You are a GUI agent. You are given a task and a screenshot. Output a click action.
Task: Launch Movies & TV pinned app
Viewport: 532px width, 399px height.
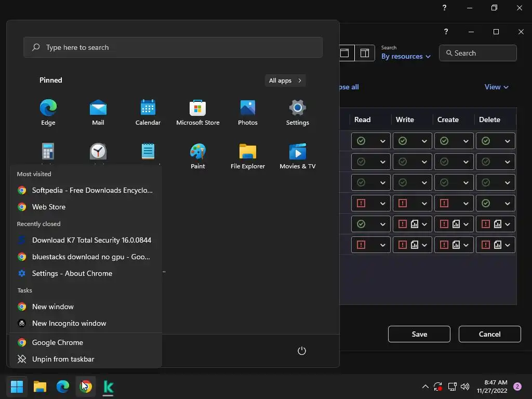coord(298,156)
